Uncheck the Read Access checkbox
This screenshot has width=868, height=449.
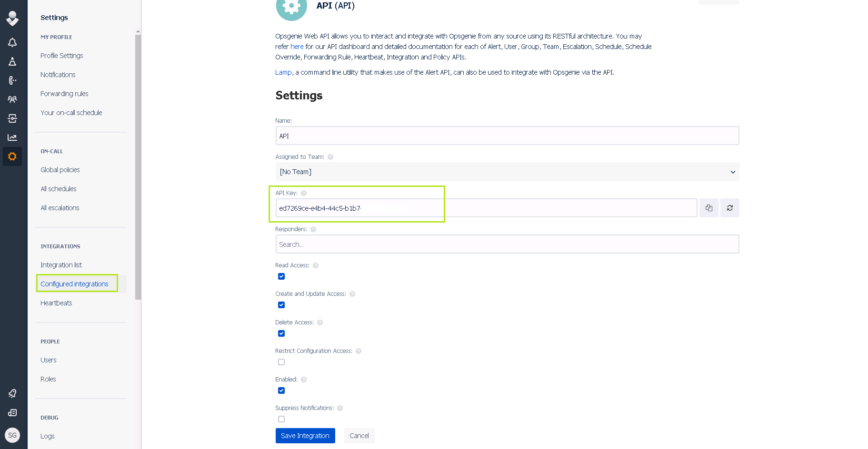[281, 276]
